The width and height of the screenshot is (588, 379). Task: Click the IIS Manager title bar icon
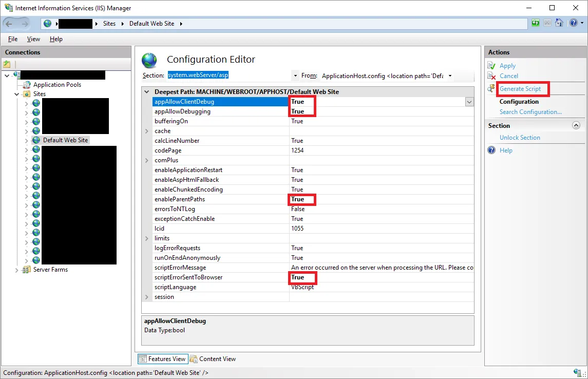click(8, 8)
